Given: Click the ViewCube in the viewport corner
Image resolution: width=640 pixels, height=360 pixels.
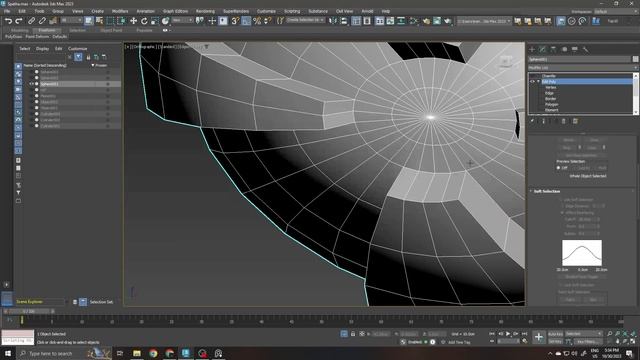Looking at the screenshot, I should [506, 62].
